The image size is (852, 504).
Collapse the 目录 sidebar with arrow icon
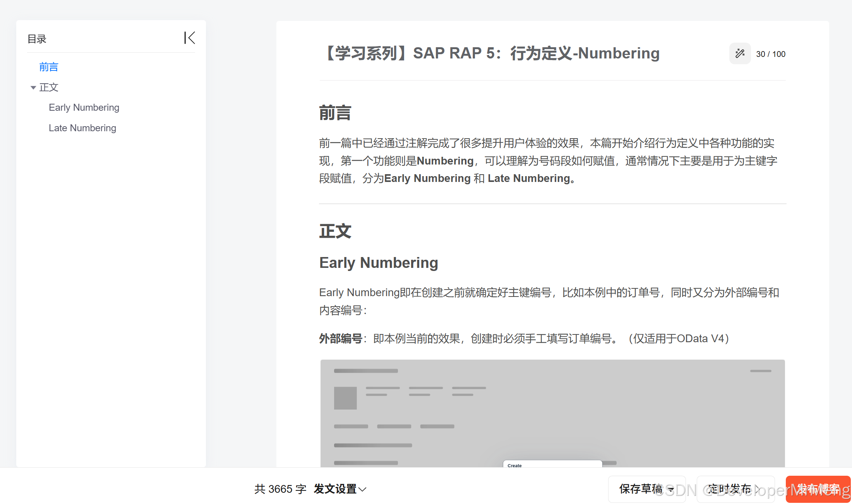(x=190, y=38)
